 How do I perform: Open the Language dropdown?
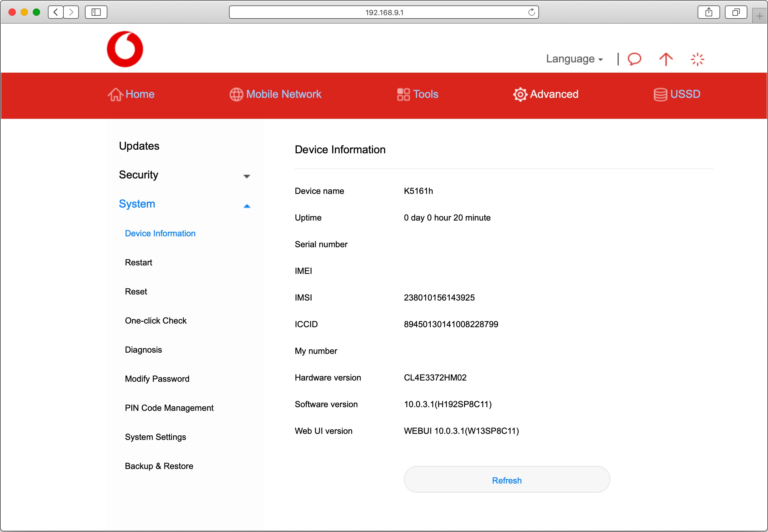574,59
